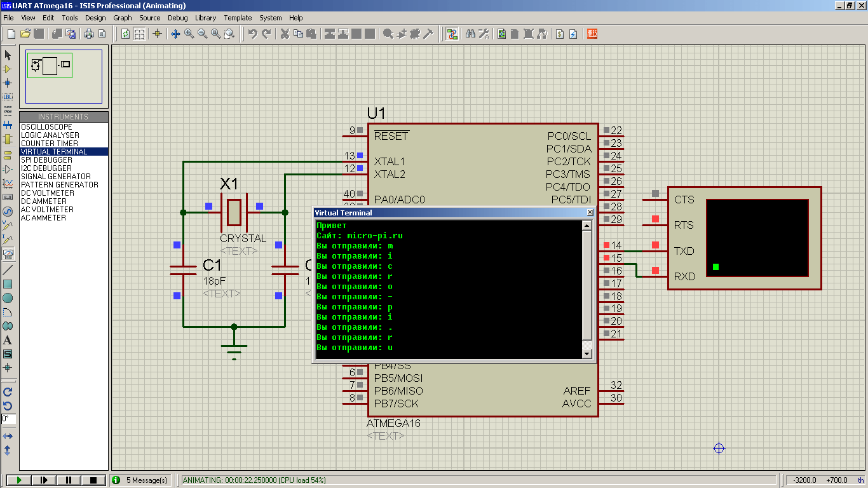Screen dimensions: 868x488
Task: Open the File menu
Action: (x=8, y=18)
